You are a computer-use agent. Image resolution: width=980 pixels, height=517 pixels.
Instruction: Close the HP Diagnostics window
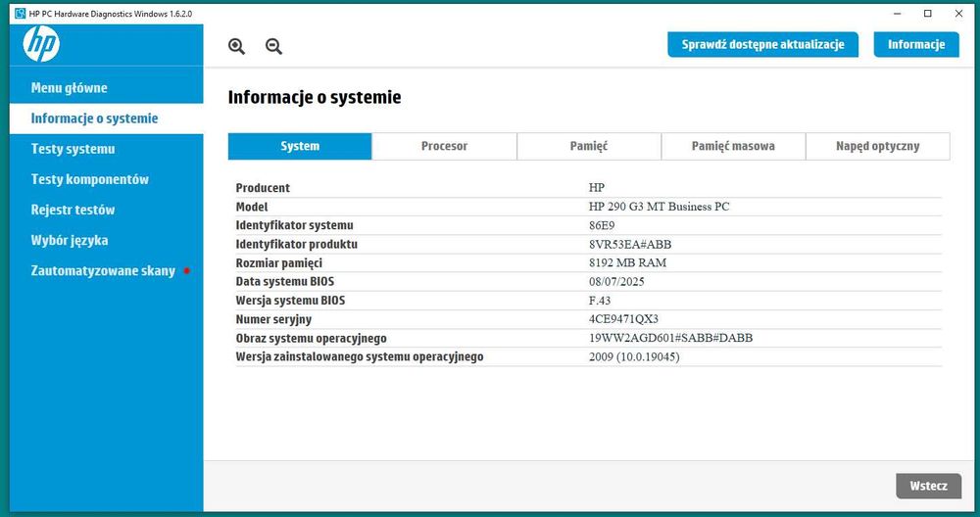point(958,13)
